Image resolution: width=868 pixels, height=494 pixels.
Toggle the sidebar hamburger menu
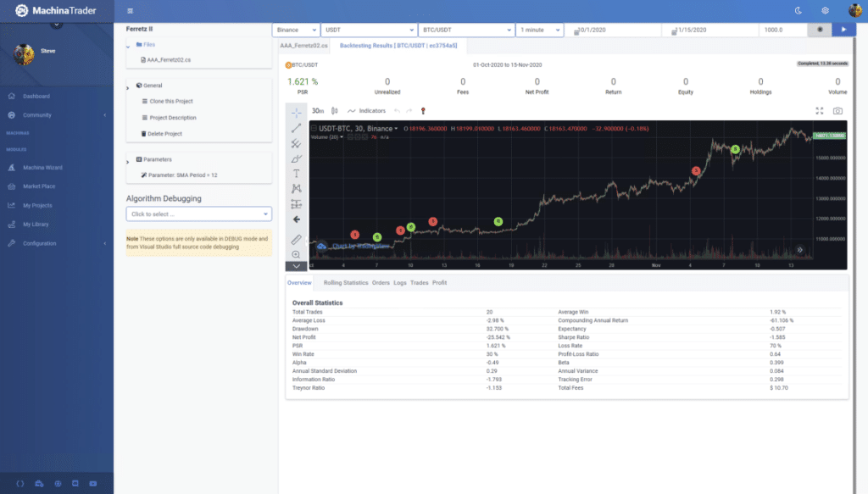pos(130,10)
